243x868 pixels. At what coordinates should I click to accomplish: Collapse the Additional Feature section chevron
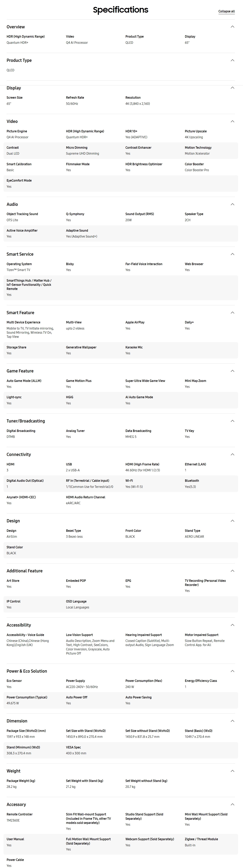pos(232,571)
